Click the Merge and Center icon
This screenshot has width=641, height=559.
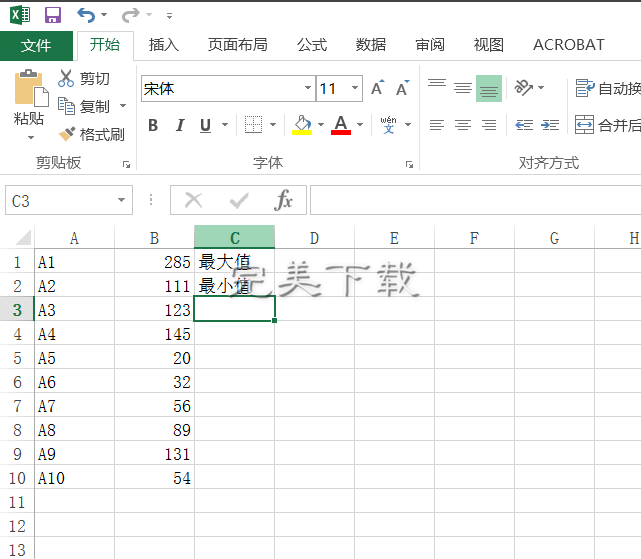[584, 124]
